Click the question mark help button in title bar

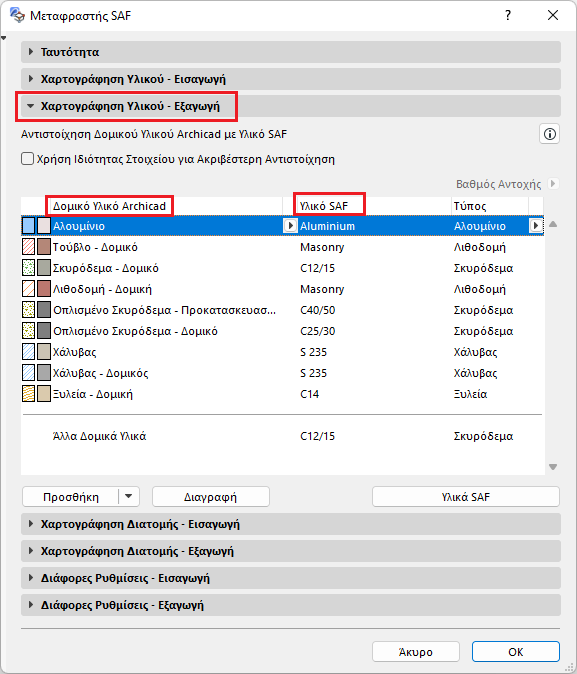point(508,15)
